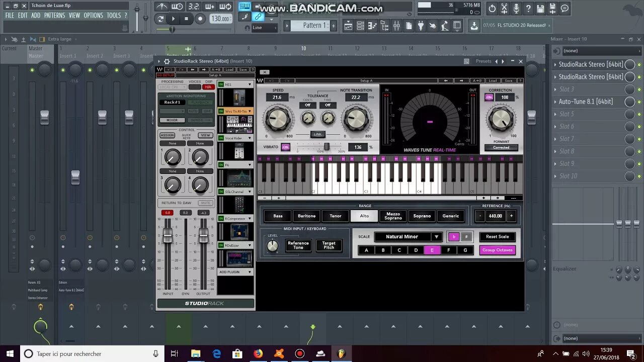Expand first StudioRack Stereo mixer slot arrow
Viewport: 644px width, 362px height.
pyautogui.click(x=555, y=64)
